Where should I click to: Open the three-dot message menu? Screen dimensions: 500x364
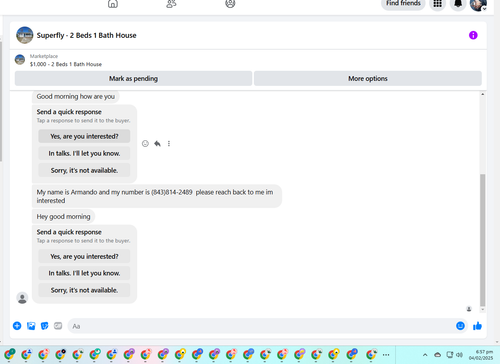(x=169, y=144)
